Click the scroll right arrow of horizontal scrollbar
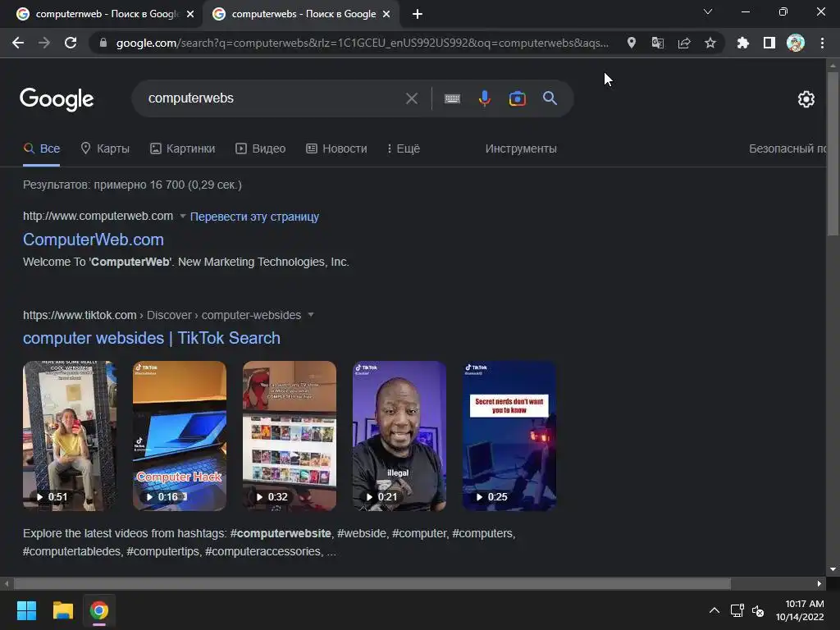Screen dimensions: 840x630 pyautogui.click(x=819, y=583)
